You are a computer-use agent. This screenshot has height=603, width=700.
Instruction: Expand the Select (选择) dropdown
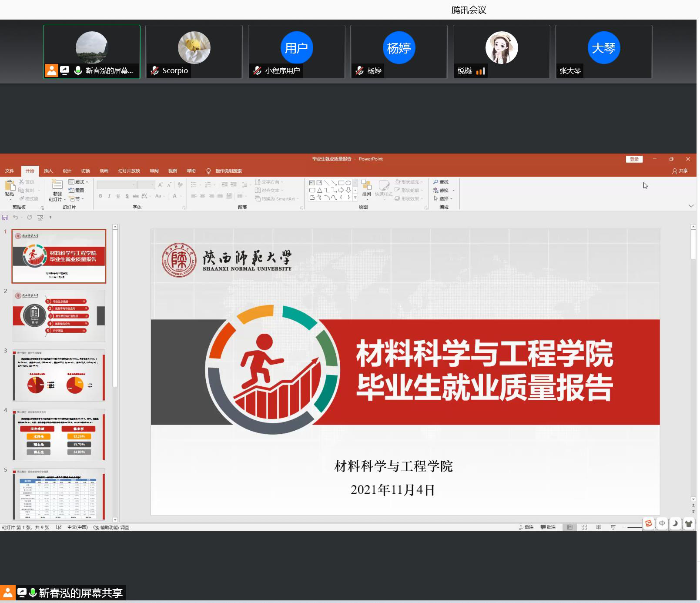point(443,198)
